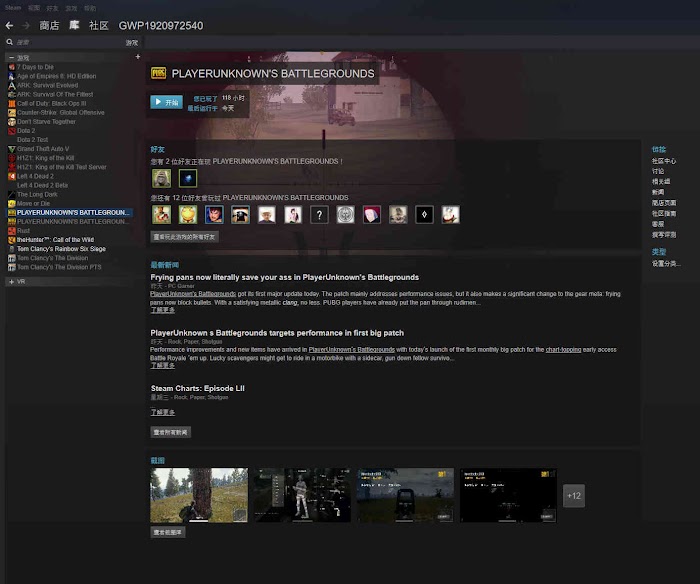Switch to the 社区 tab
Screen dimensions: 700x584
99,25
